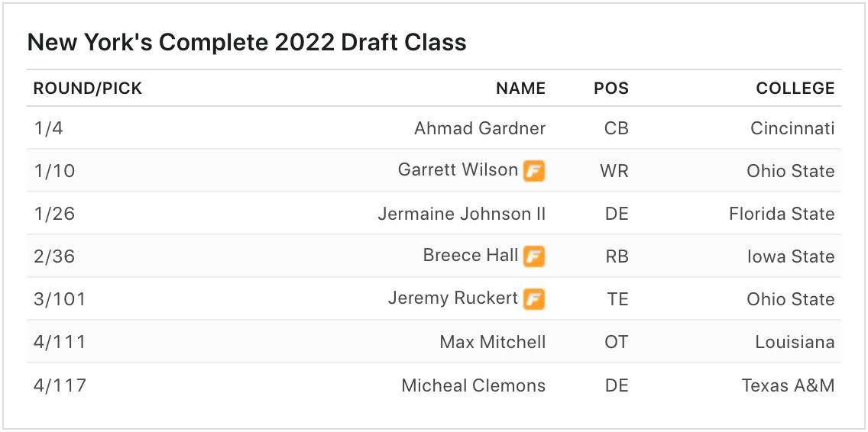The width and height of the screenshot is (868, 432).
Task: Click the POS column header
Action: (x=611, y=89)
